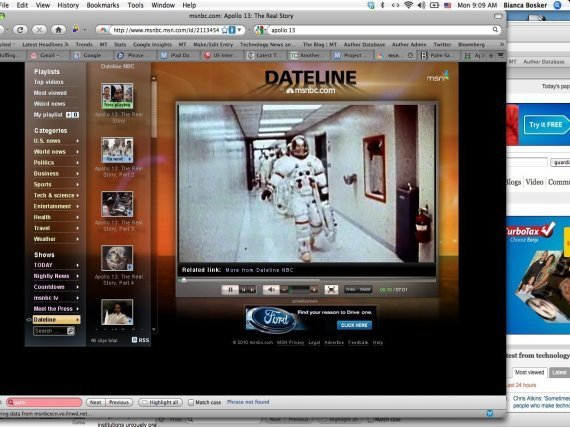Skip to previous clip in player
This screenshot has width=570, height=427.
coord(244,290)
